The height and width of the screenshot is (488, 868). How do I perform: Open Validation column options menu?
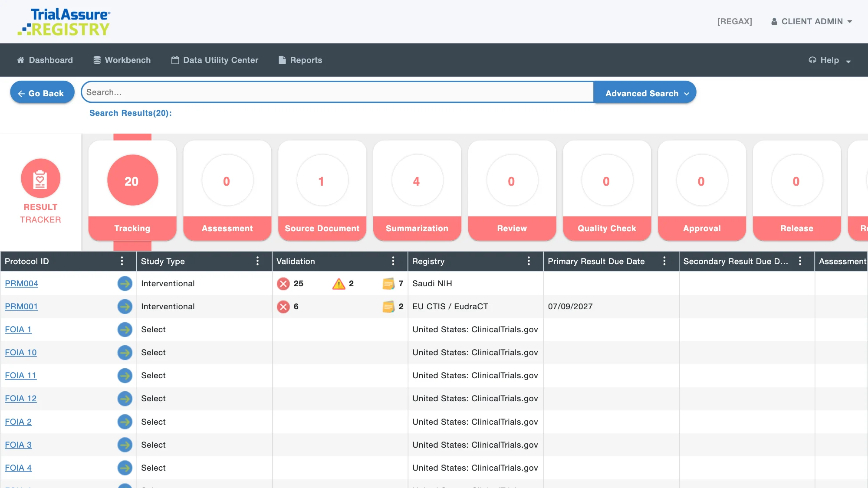(393, 261)
